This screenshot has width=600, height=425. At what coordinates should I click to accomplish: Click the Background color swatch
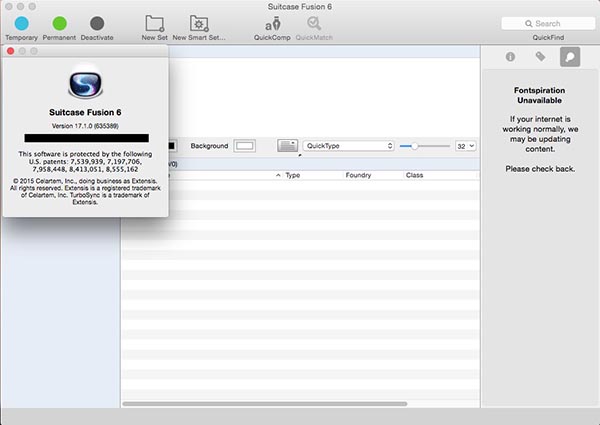[244, 146]
